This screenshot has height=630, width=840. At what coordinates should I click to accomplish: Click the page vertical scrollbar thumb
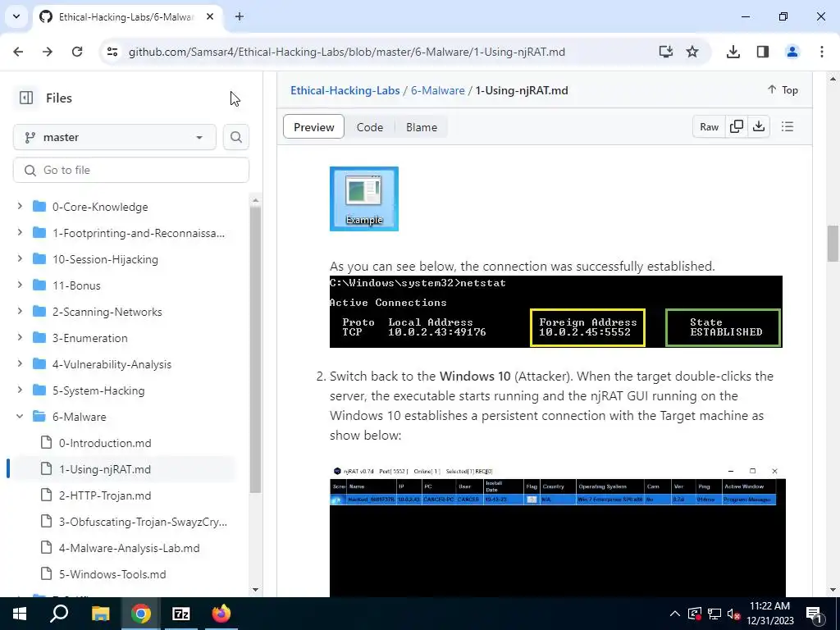833,244
